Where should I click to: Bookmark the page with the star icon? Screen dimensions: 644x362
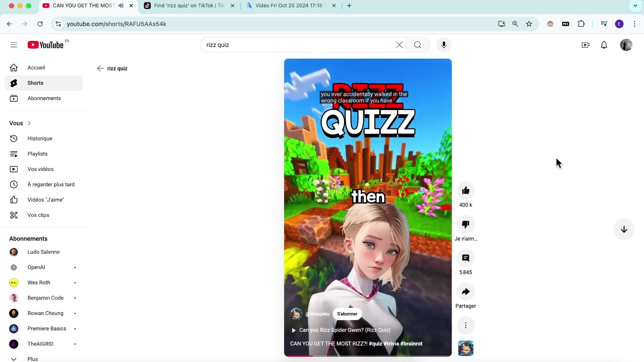coord(529,24)
